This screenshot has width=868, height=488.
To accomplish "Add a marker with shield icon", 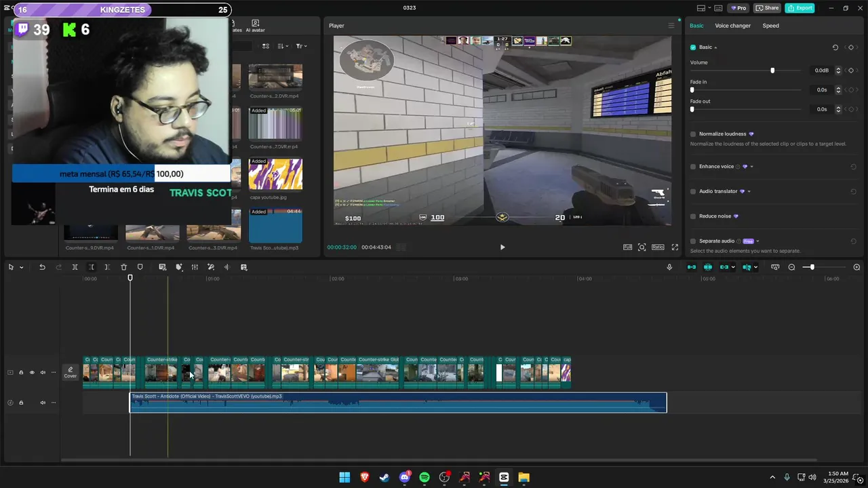I will click(x=140, y=267).
